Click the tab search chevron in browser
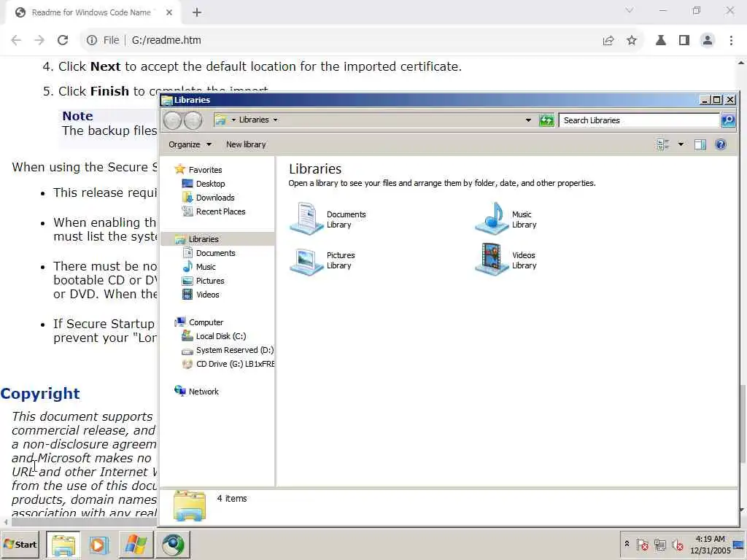 [x=630, y=10]
